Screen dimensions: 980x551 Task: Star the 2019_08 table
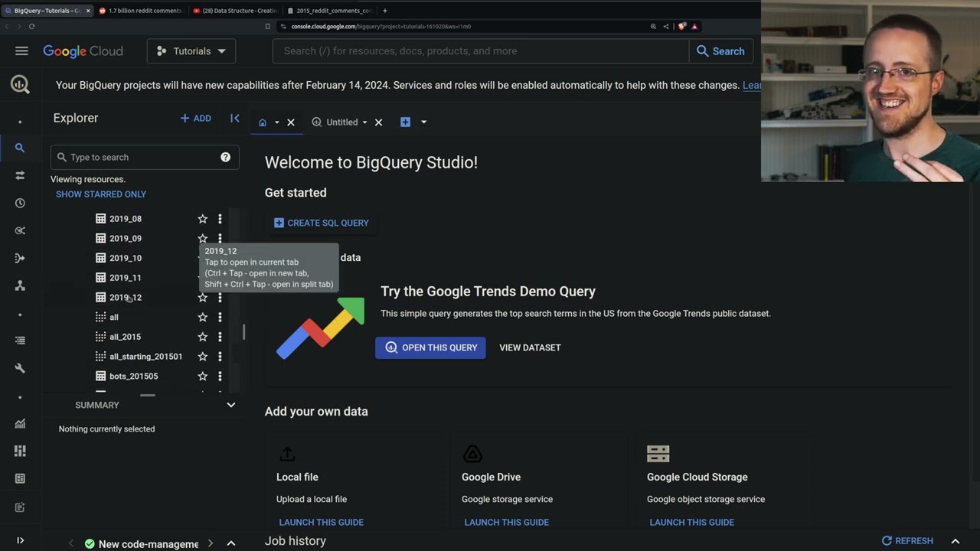(x=202, y=219)
